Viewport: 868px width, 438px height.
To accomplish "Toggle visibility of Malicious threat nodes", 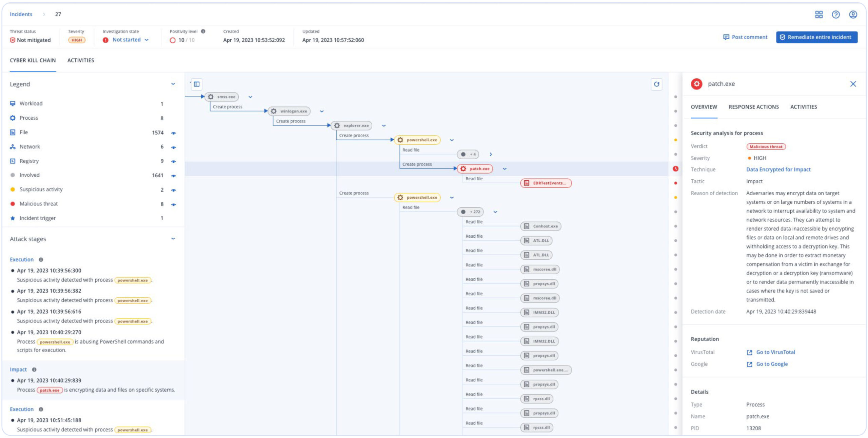I will pos(174,204).
